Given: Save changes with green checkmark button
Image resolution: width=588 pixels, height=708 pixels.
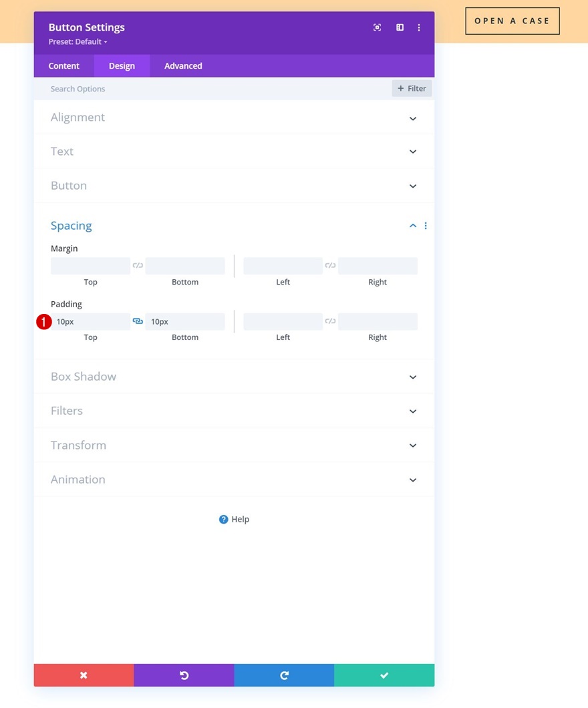Looking at the screenshot, I should [x=384, y=675].
